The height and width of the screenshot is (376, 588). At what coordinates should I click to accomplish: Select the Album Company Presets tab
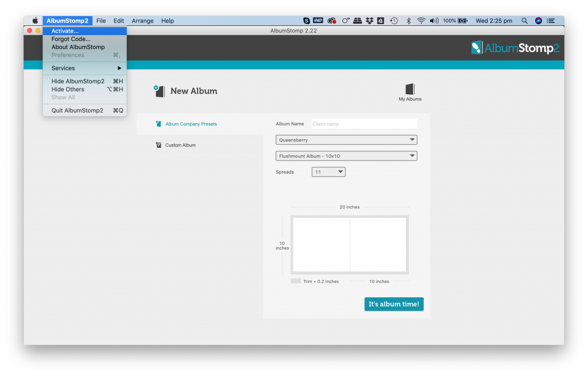tap(191, 124)
